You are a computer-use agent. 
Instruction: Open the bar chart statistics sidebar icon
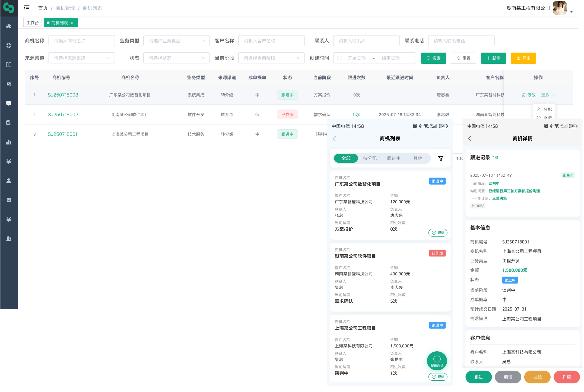(9, 142)
